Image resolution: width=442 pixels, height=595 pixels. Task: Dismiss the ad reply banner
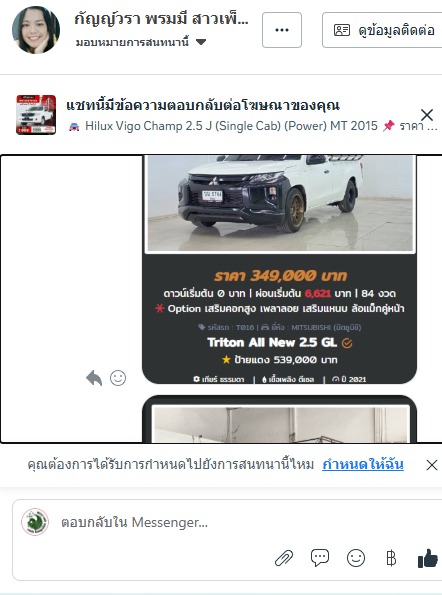click(427, 115)
